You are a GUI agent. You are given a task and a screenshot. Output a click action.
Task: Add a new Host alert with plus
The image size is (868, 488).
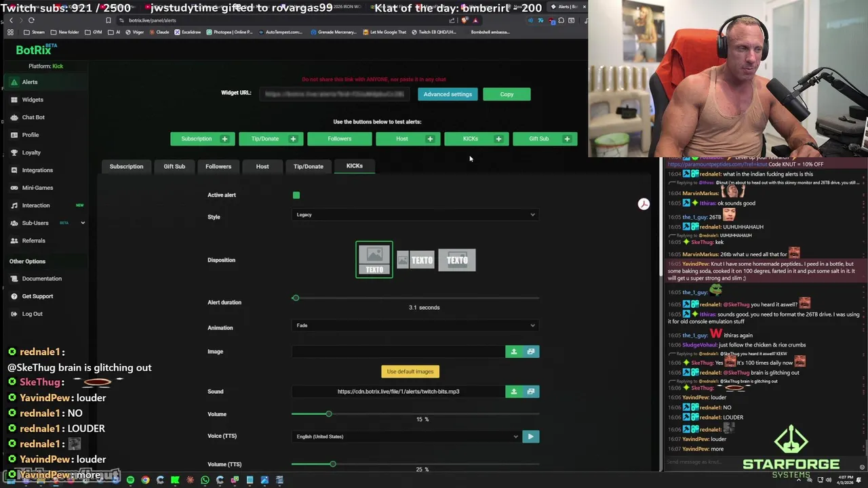coord(430,139)
